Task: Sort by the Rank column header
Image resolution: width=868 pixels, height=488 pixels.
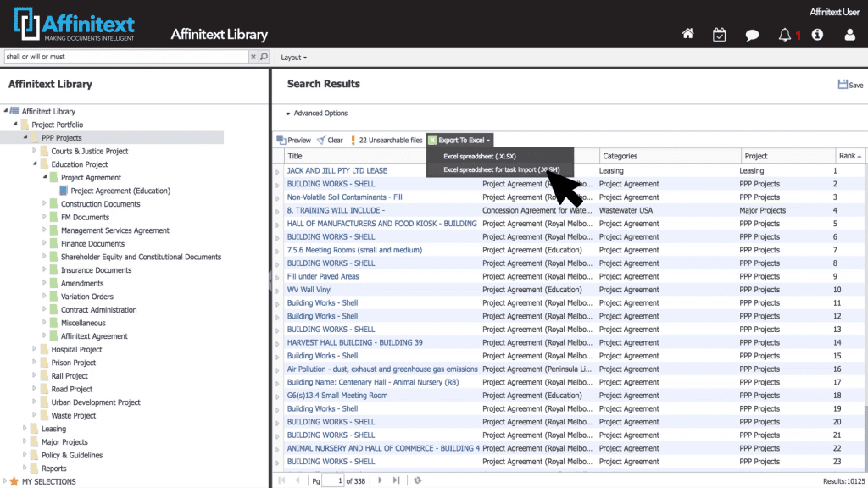Action: coord(849,156)
